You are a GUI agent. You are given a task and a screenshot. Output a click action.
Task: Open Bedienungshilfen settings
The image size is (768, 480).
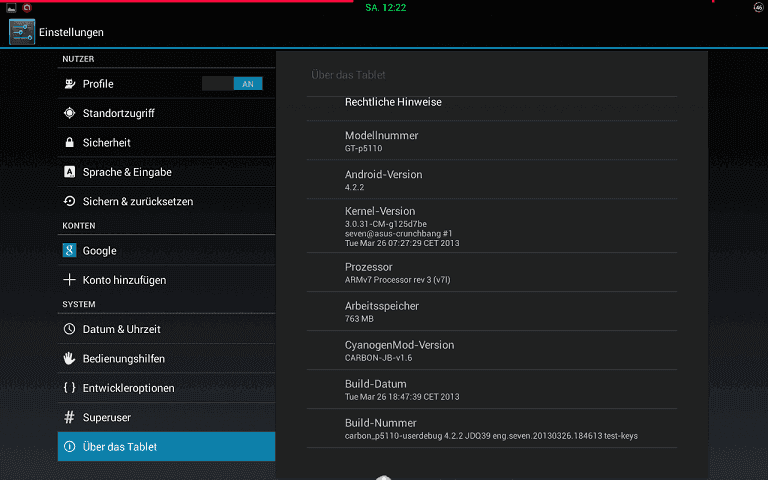point(166,358)
